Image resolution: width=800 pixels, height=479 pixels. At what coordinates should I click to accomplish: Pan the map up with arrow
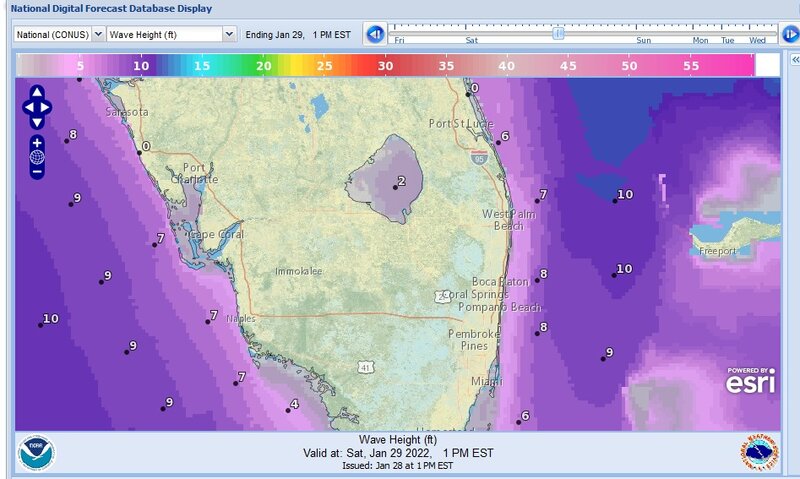click(x=36, y=92)
